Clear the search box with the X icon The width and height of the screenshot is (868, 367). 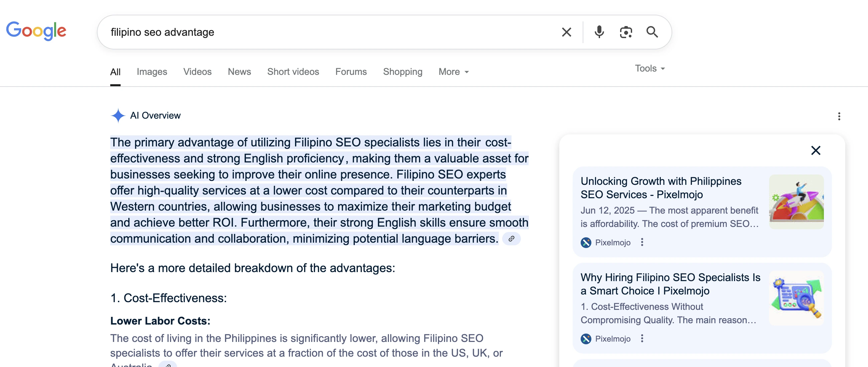click(x=566, y=32)
